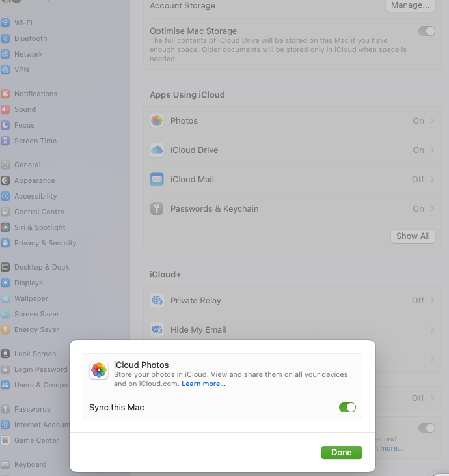This screenshot has width=449, height=476.
Task: Click the Private Relay globe icon
Action: tap(157, 301)
